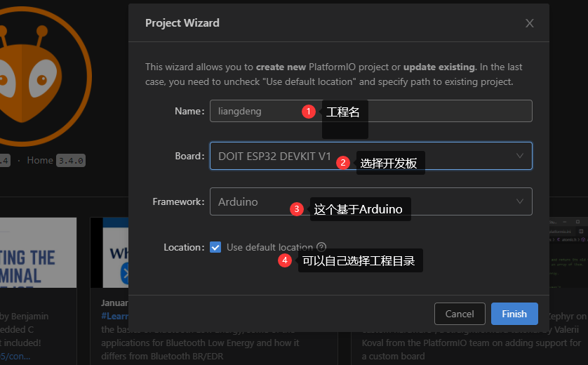Click the Project Wizard title text

click(x=182, y=23)
